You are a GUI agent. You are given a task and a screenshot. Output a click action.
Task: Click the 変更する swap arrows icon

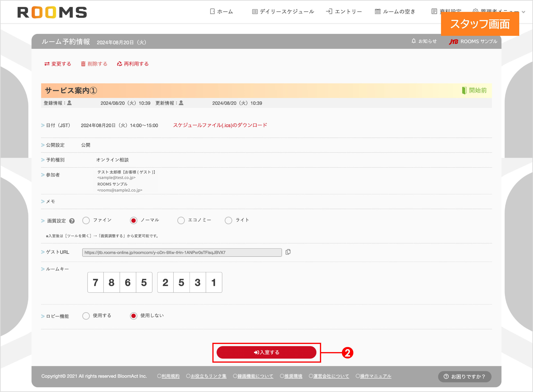[47, 64]
